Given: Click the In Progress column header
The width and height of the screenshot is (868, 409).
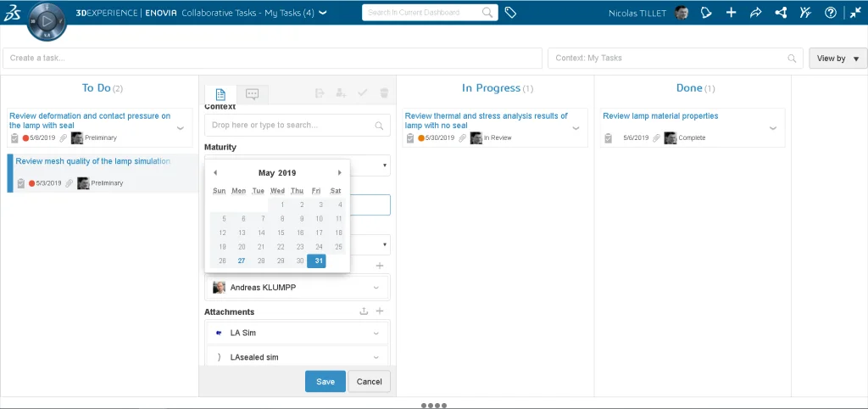Looking at the screenshot, I should pos(498,88).
